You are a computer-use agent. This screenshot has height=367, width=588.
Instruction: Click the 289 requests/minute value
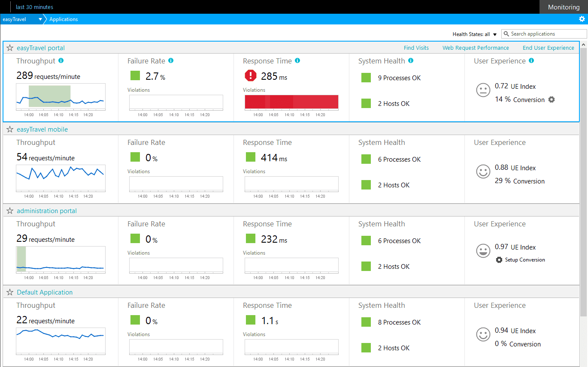pyautogui.click(x=48, y=76)
